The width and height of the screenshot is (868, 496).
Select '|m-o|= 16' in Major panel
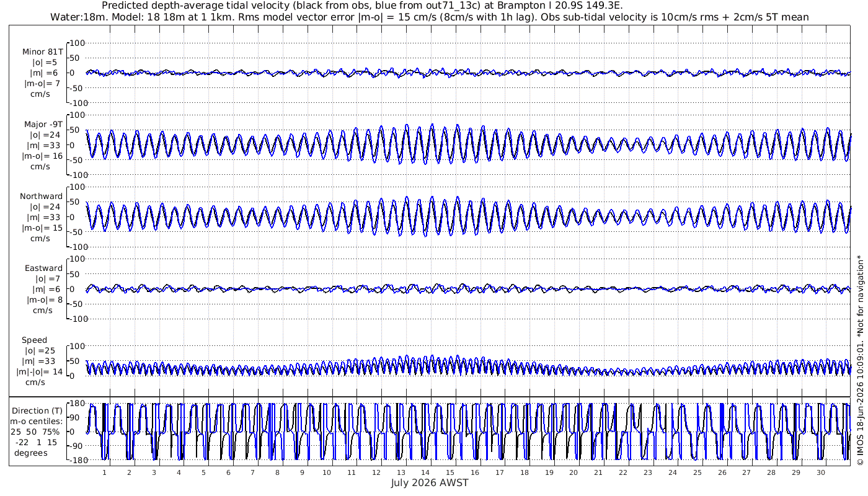(x=43, y=156)
